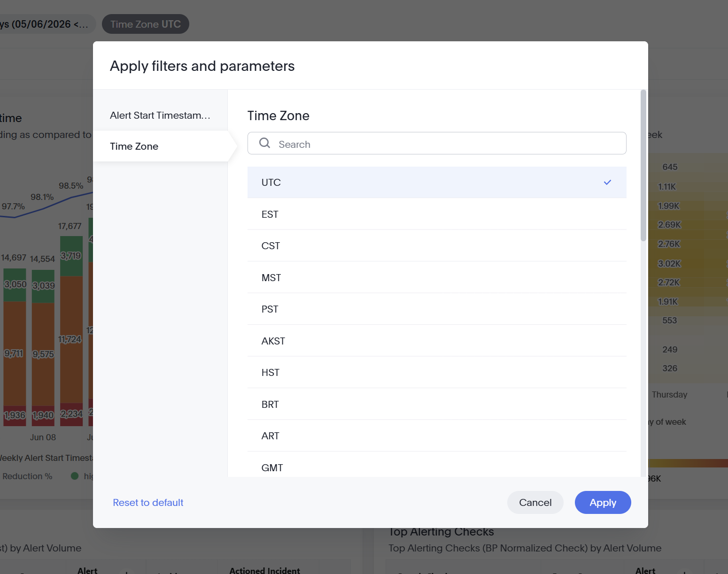Click the UTC selected checkmark icon
Image resolution: width=728 pixels, height=574 pixels.
[x=607, y=182]
